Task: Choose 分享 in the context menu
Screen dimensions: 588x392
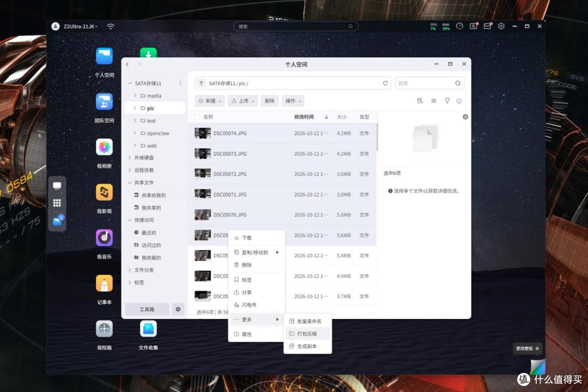Action: [256, 292]
